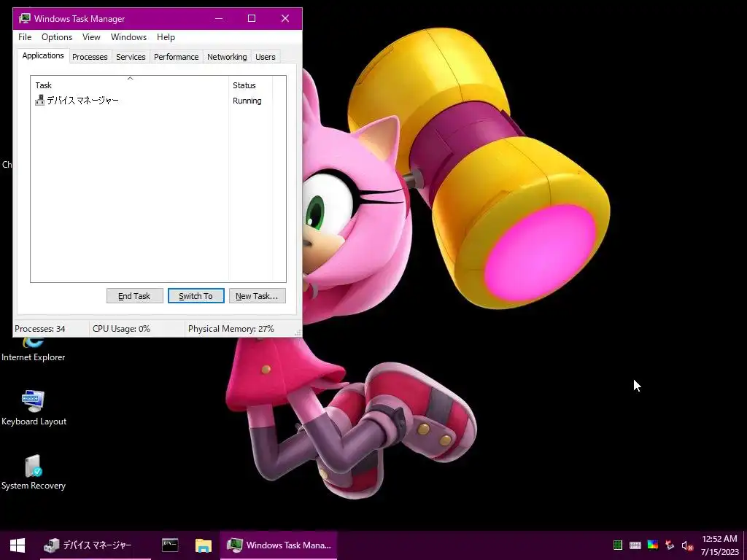Open the Windows menu
Image resolution: width=747 pixels, height=560 pixels.
click(128, 37)
